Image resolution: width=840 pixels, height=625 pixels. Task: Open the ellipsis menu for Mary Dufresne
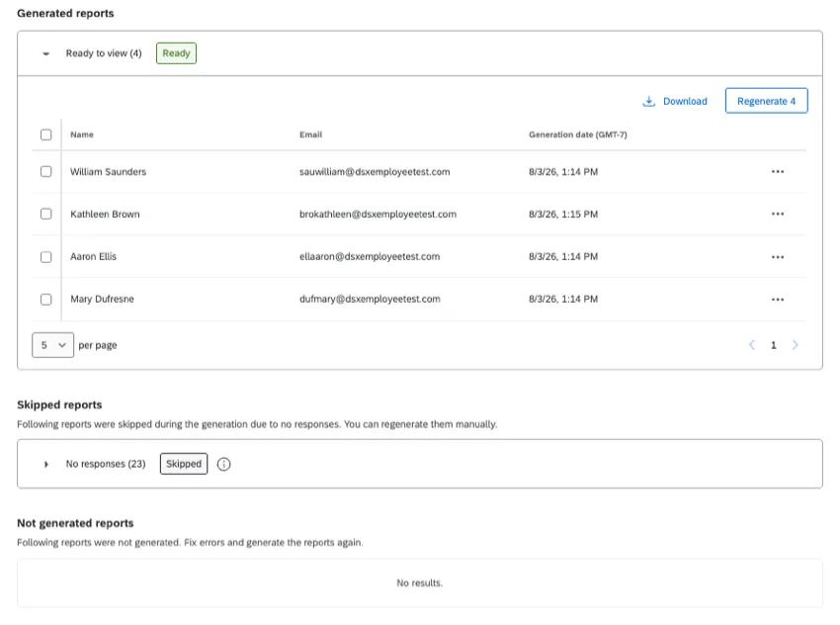778,299
